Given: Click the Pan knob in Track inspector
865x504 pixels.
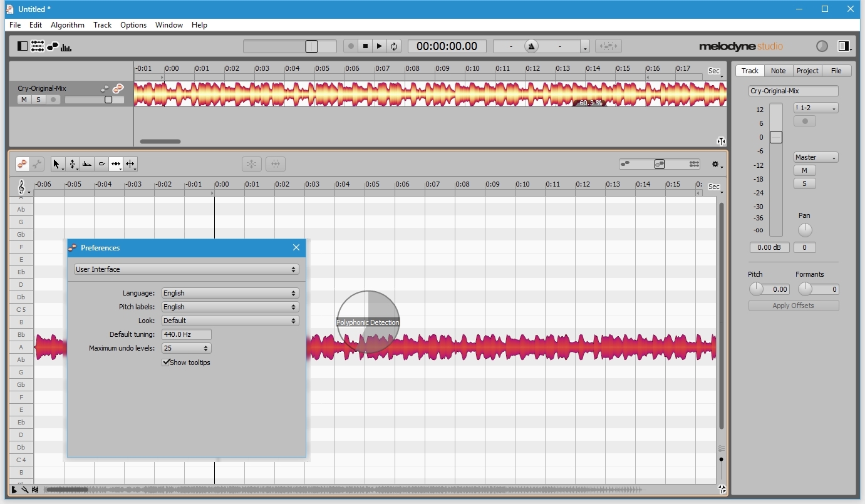Looking at the screenshot, I should (x=805, y=230).
